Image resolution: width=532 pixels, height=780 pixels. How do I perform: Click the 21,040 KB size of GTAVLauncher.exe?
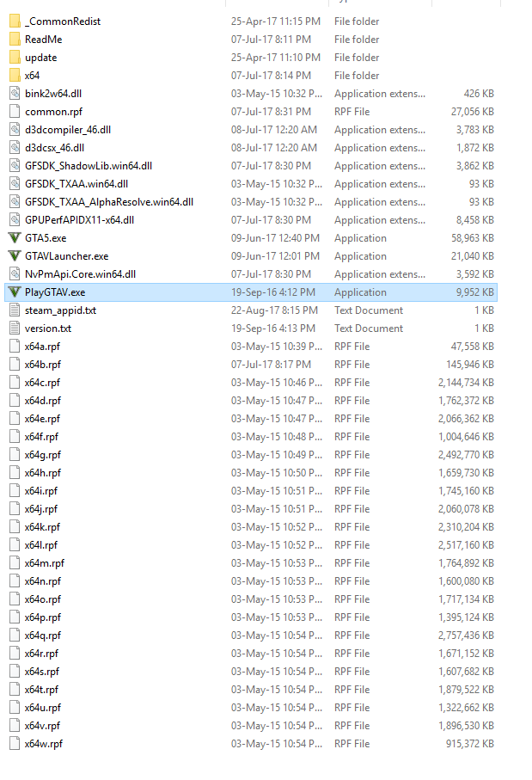[x=473, y=256]
